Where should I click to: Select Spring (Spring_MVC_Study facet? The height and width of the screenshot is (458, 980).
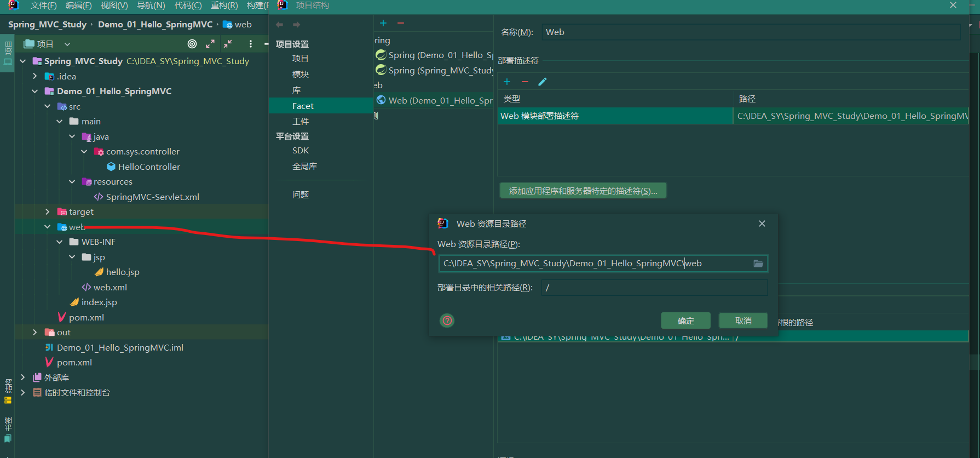click(435, 70)
